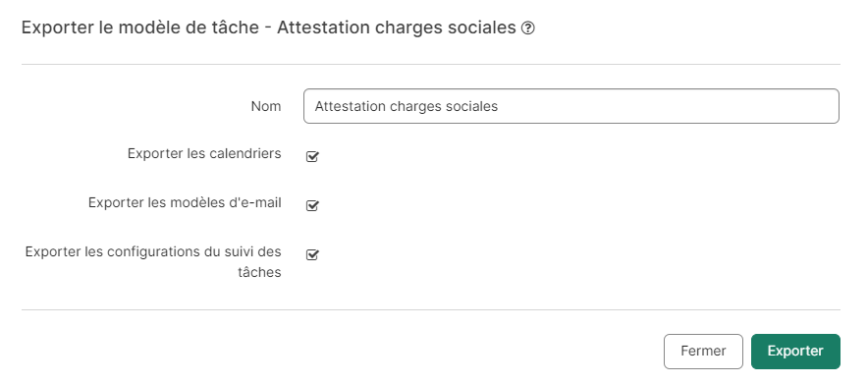868x383 pixels.
Task: Close the dialog with the Fermer button
Action: click(x=703, y=351)
